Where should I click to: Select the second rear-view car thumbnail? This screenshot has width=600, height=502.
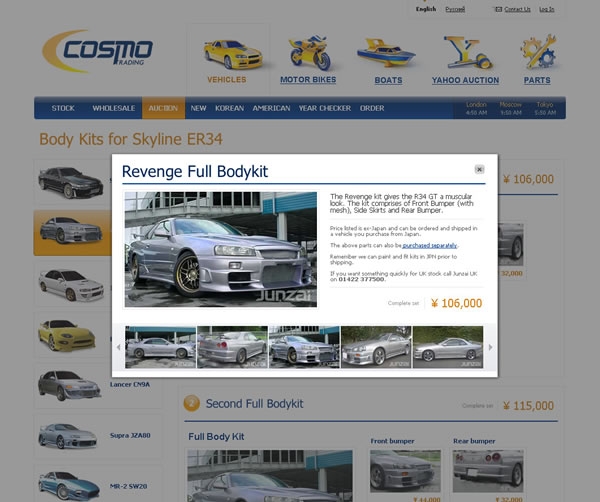pos(232,347)
